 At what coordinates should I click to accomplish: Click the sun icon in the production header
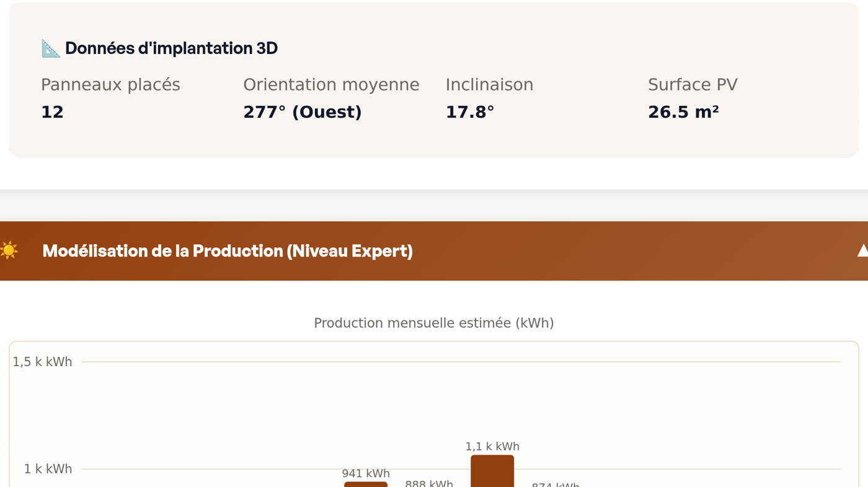[9, 250]
